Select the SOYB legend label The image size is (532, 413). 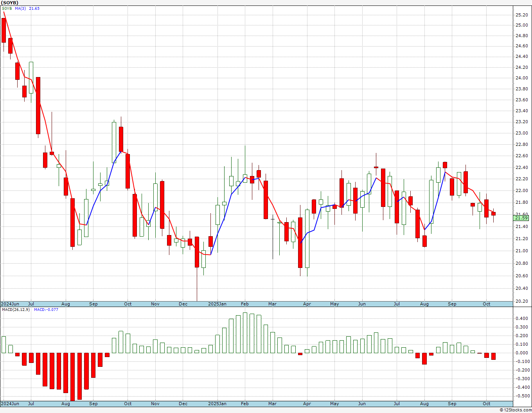tap(7, 9)
